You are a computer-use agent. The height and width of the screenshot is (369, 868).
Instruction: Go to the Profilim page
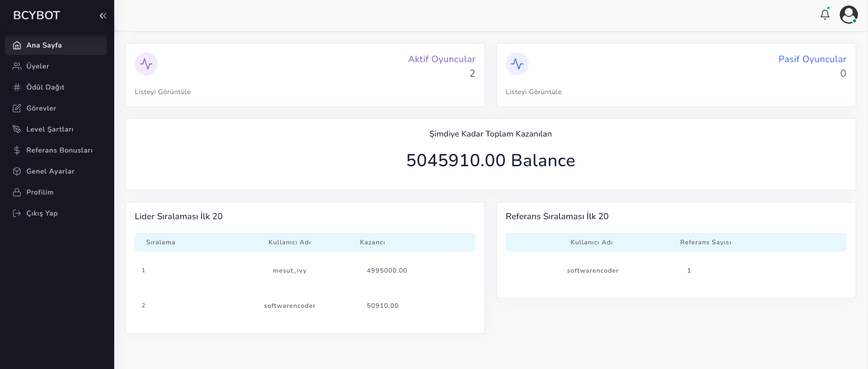tap(40, 192)
